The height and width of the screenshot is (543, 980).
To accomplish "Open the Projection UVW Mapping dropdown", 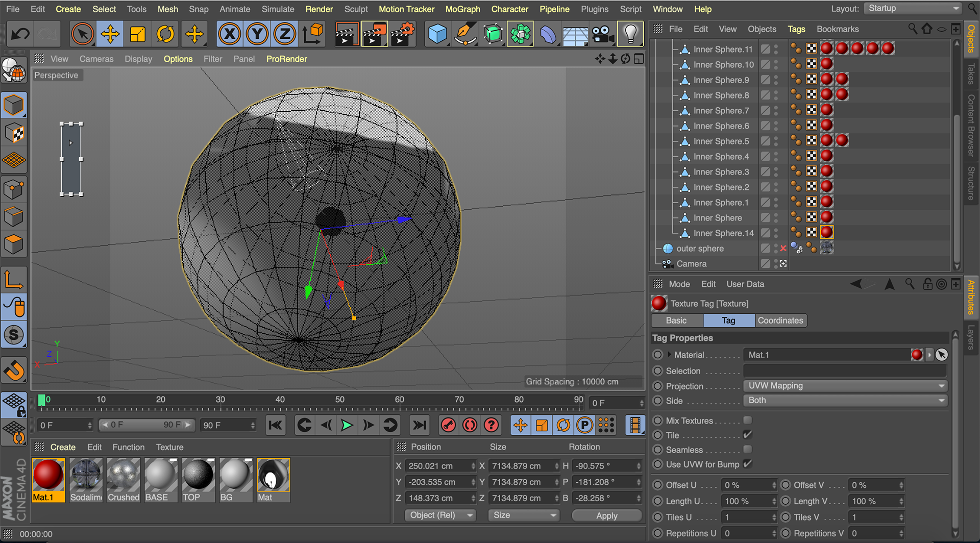I will coord(845,386).
